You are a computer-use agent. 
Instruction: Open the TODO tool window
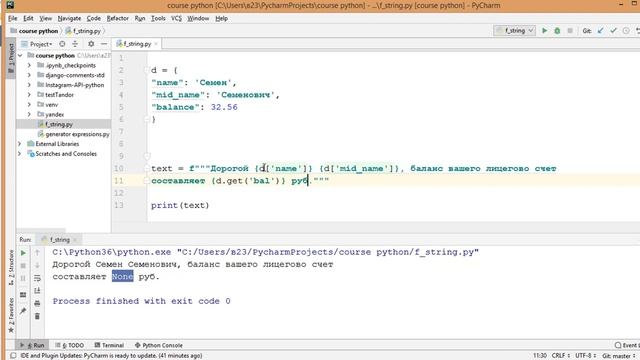[69, 345]
